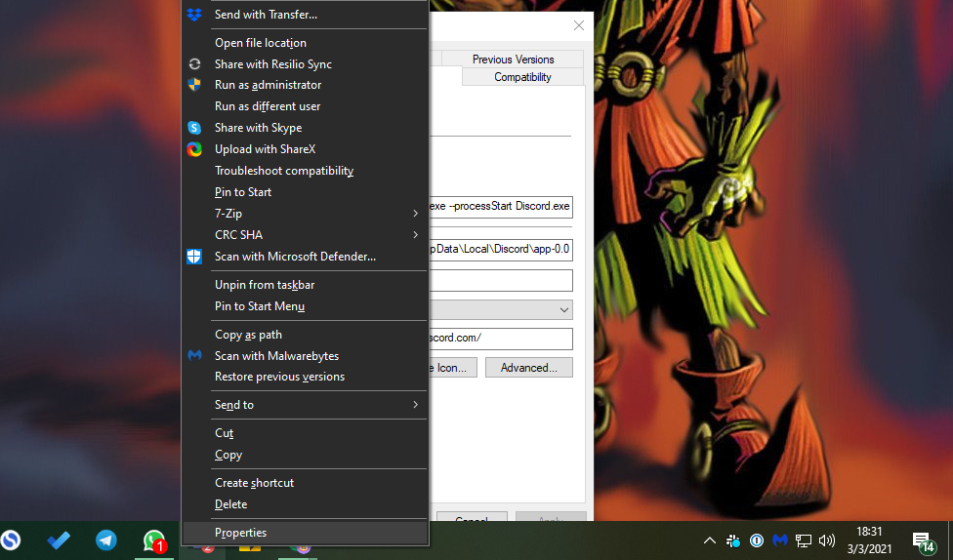Choose Share with Resilio Sync
This screenshot has width=953, height=560.
[x=305, y=63]
